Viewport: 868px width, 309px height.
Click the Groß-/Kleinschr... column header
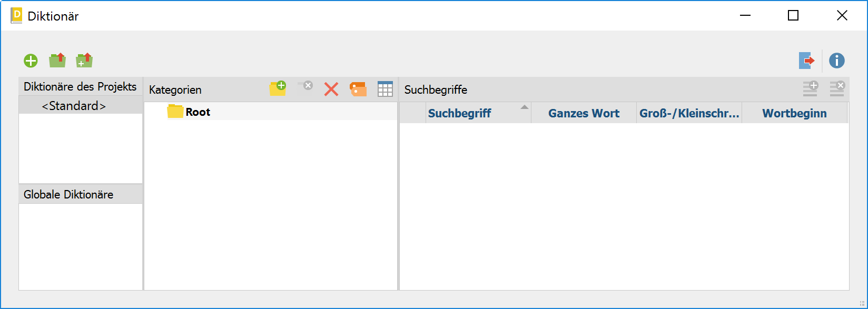(x=689, y=113)
